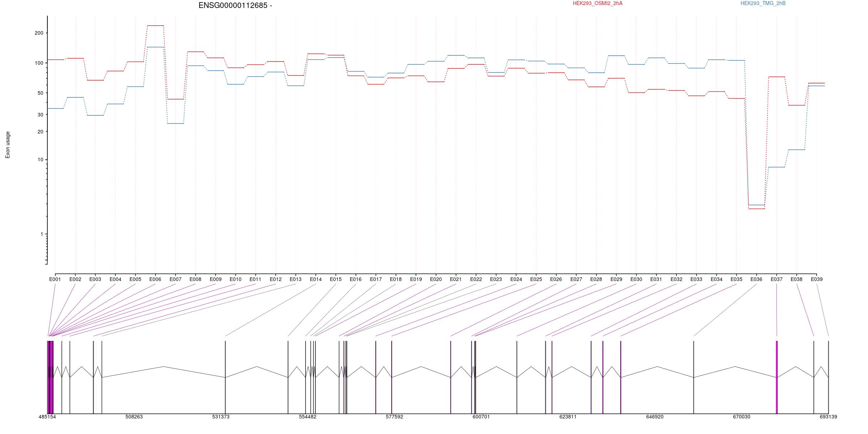This screenshot has width=868, height=434.
Task: Click the E038 exon label
Action: click(x=796, y=279)
